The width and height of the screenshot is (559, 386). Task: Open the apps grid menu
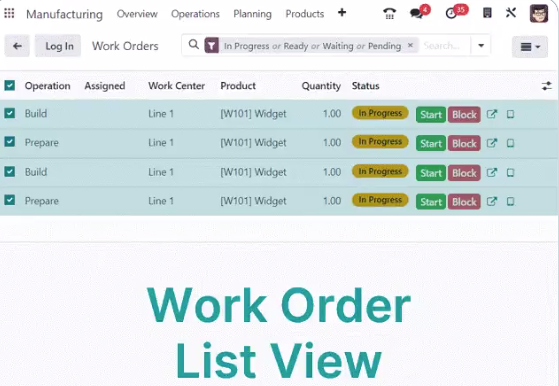(x=9, y=14)
